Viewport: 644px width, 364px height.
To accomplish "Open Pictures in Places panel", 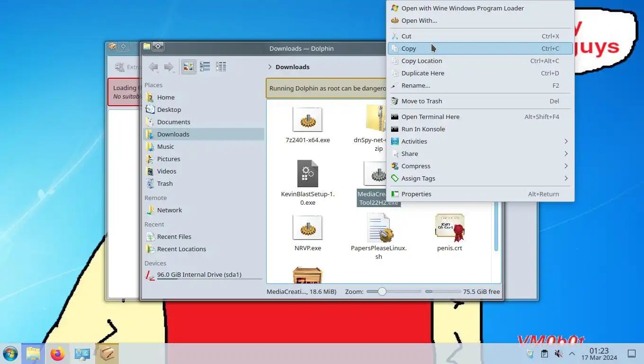I will pyautogui.click(x=204, y=159).
